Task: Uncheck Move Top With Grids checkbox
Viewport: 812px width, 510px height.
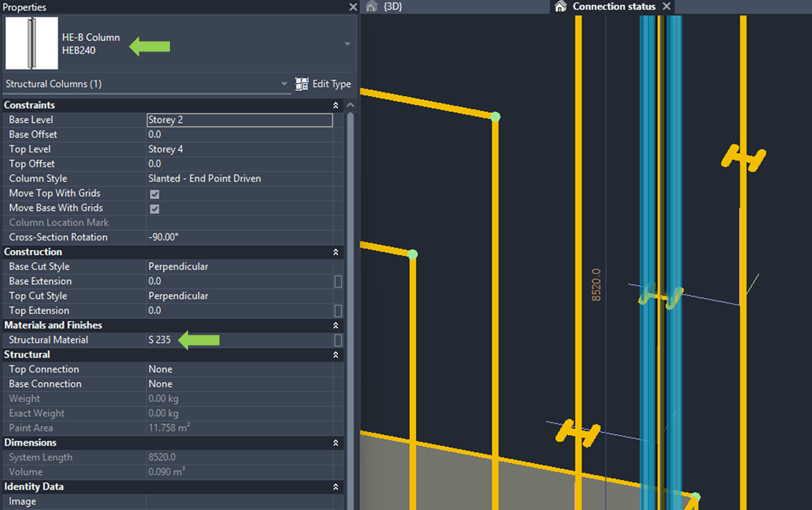Action: pos(155,194)
